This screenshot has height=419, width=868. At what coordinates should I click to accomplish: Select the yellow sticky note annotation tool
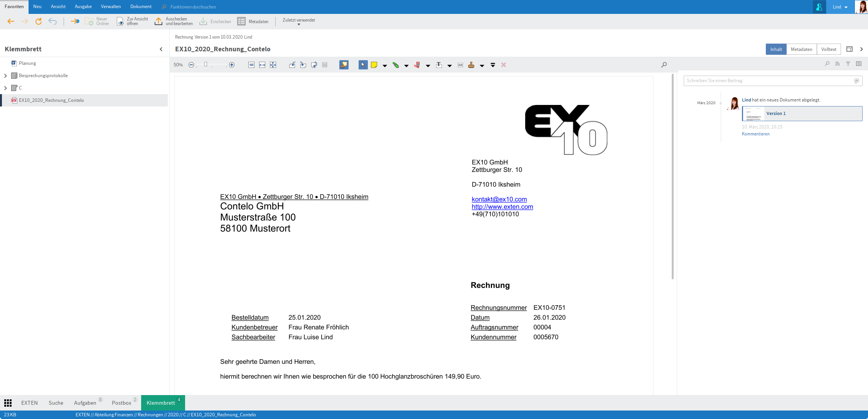pos(374,65)
